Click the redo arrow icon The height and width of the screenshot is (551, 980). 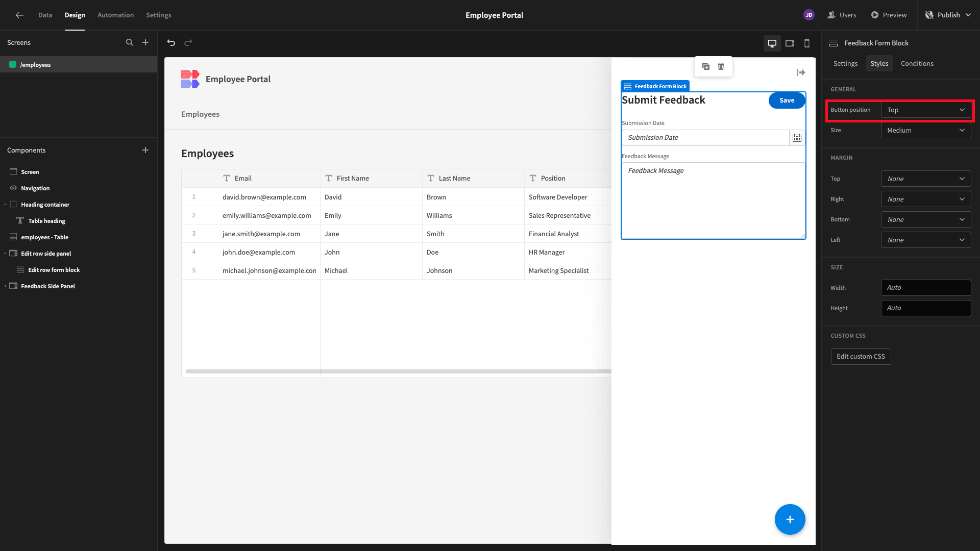188,43
